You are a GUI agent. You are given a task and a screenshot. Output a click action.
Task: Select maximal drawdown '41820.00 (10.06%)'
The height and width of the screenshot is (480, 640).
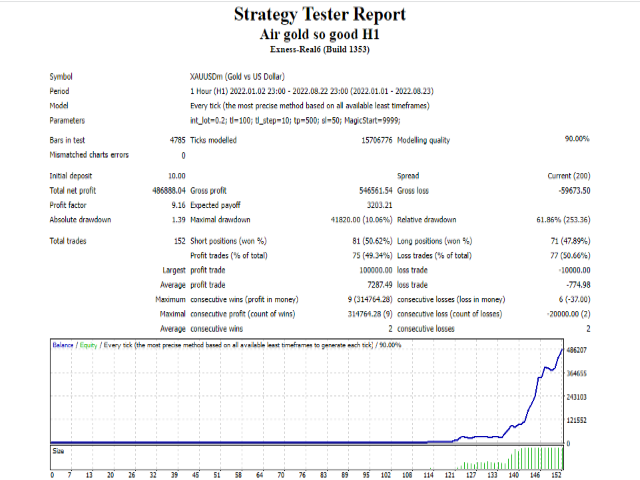coord(361,220)
